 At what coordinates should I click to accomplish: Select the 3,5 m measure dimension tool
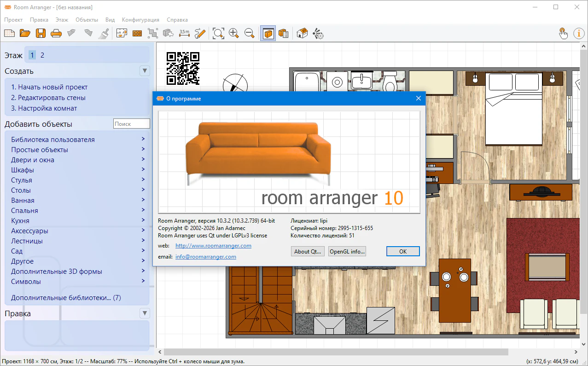coord(184,33)
